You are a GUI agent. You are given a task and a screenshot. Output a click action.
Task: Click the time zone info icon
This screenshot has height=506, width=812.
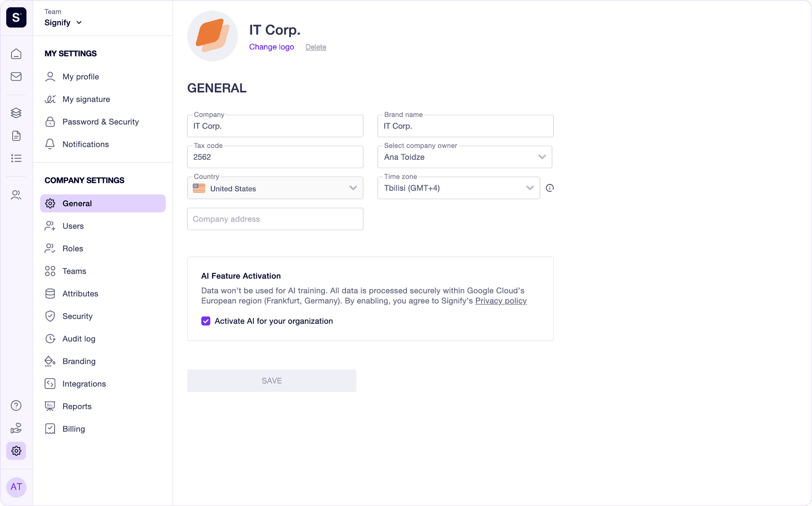[x=550, y=188]
